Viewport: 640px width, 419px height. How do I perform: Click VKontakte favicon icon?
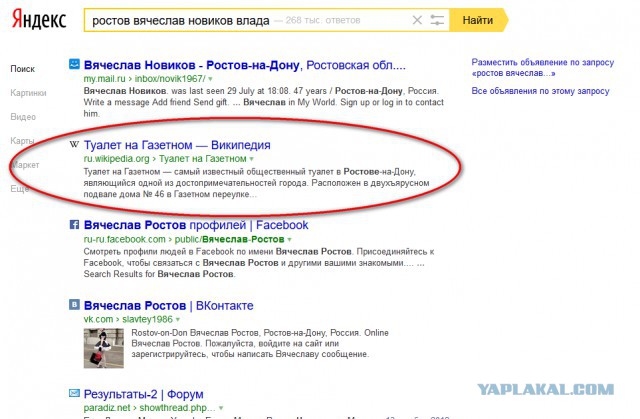[x=74, y=305]
